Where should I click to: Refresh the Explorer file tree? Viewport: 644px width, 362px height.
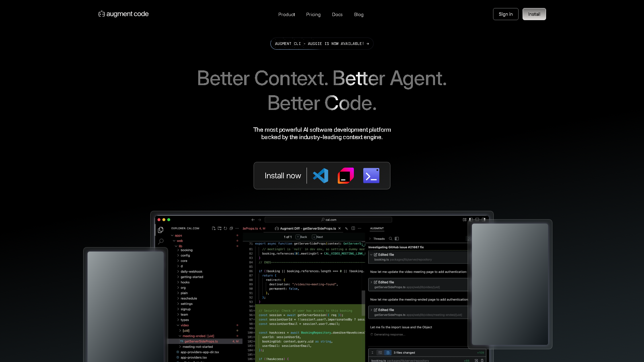(225, 228)
